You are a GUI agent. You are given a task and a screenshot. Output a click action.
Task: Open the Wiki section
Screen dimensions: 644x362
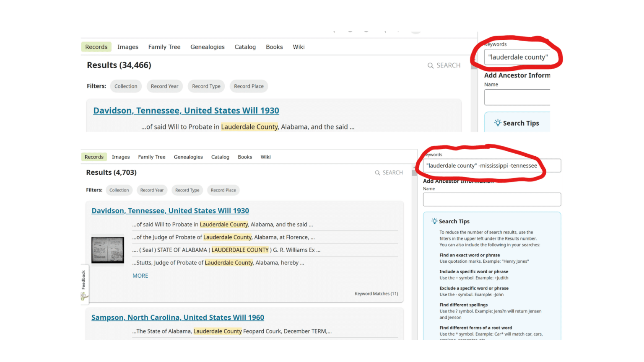pyautogui.click(x=265, y=157)
